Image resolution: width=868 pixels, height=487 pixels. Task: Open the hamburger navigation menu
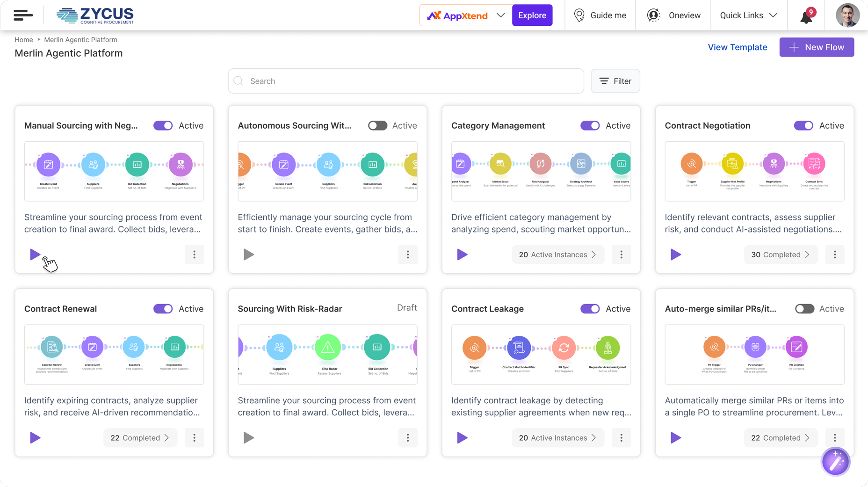click(23, 15)
